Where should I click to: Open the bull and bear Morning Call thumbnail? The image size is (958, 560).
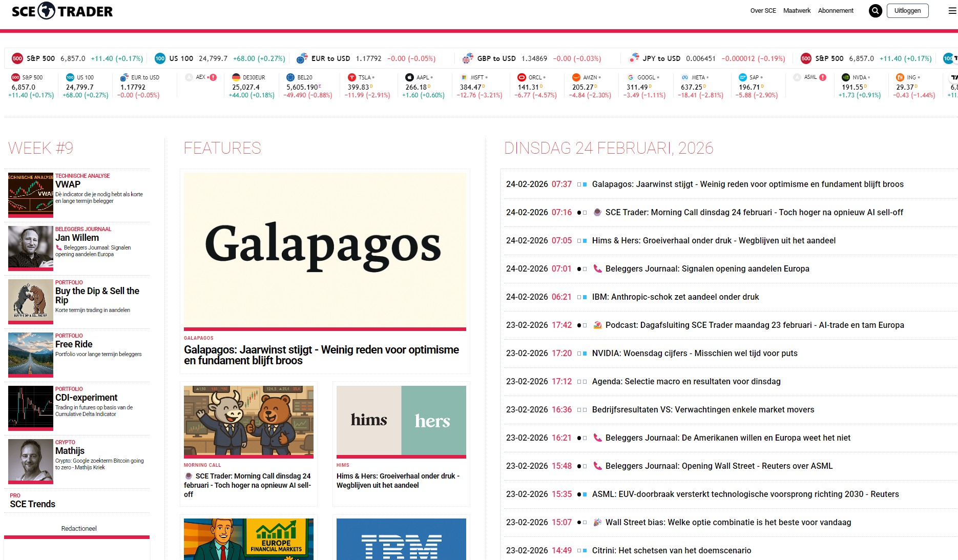point(248,421)
